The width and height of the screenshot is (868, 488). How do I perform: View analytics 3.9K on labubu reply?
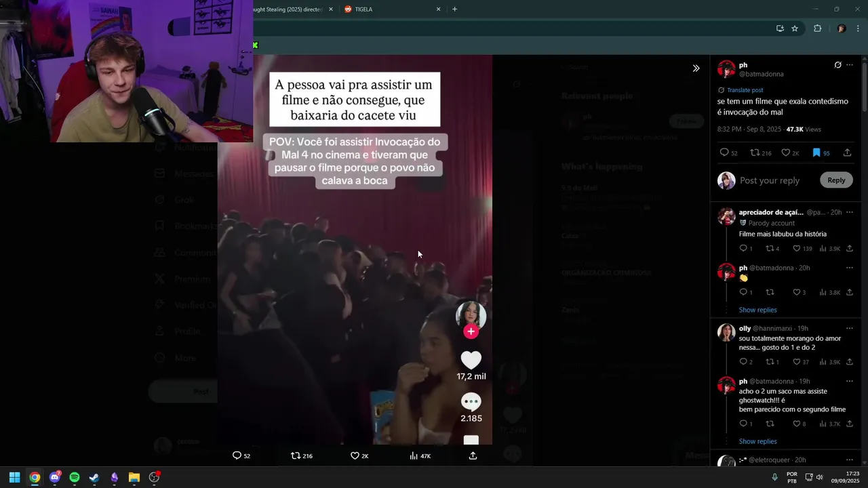click(830, 249)
